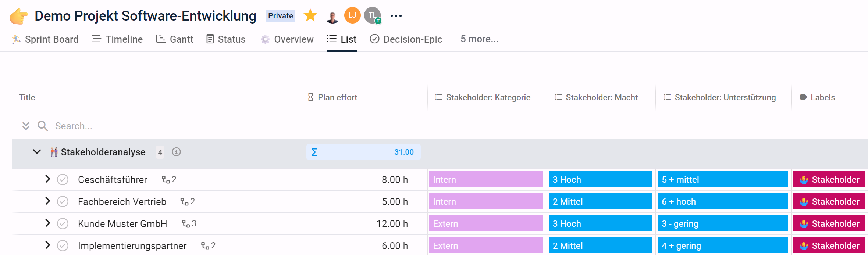Click the expand-all double chevron icon
Image resolution: width=868 pixels, height=255 pixels.
[x=26, y=126]
